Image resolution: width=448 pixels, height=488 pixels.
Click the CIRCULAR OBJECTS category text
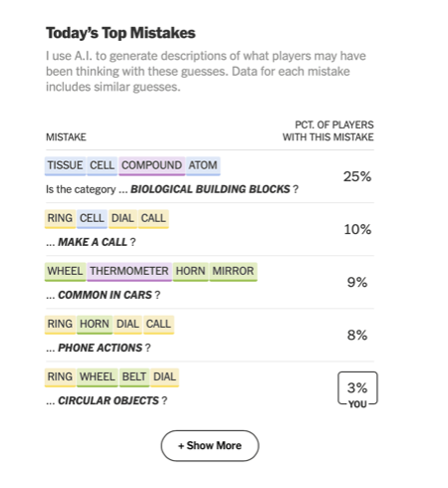[x=109, y=400]
